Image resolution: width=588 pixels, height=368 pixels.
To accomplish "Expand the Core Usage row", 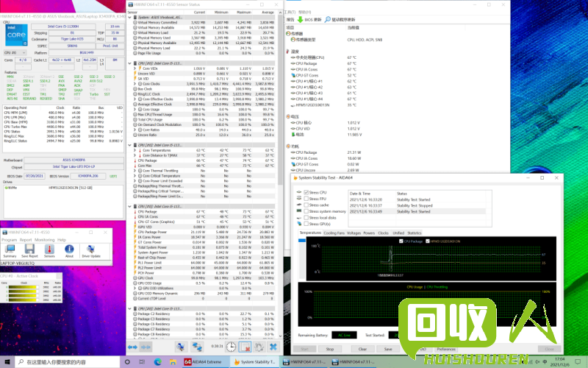I will coord(135,110).
